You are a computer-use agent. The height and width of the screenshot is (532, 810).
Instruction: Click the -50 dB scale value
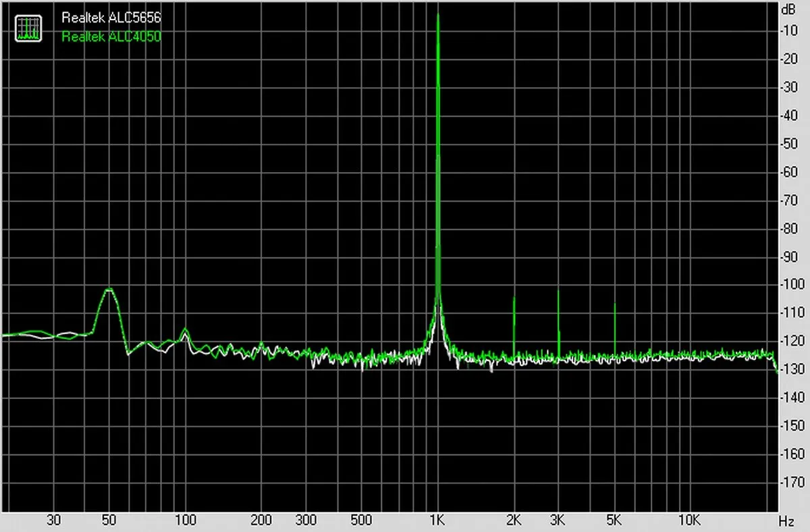click(x=790, y=144)
